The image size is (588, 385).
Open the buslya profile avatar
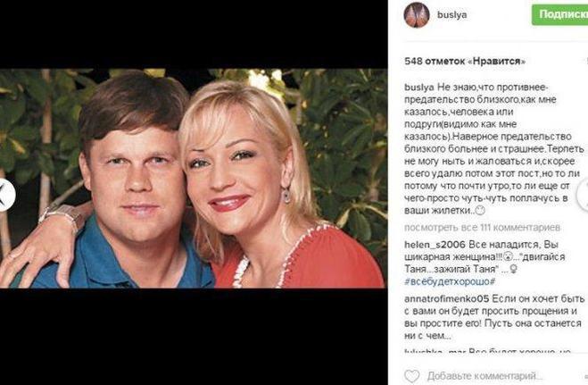(x=417, y=14)
